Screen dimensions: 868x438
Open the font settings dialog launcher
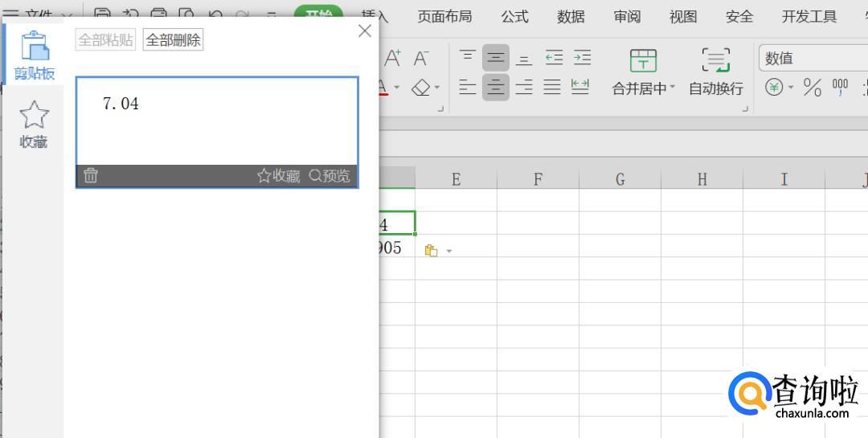click(x=441, y=109)
